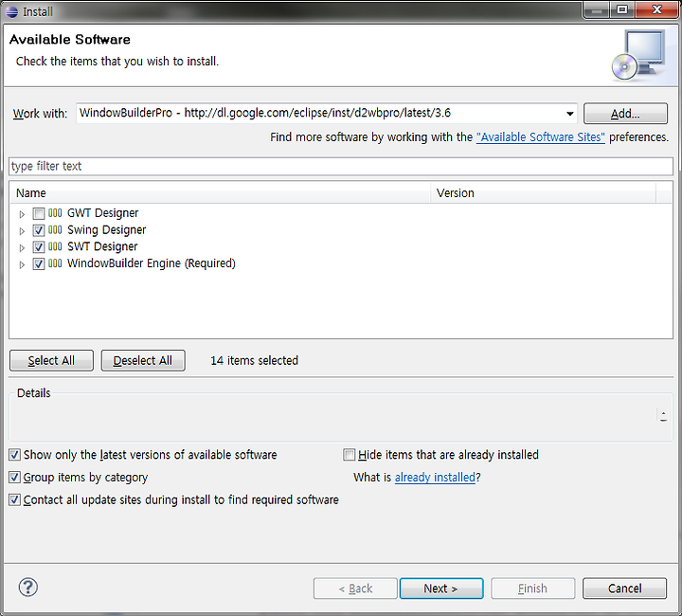Toggle Contact all update sites checkbox

(14, 499)
